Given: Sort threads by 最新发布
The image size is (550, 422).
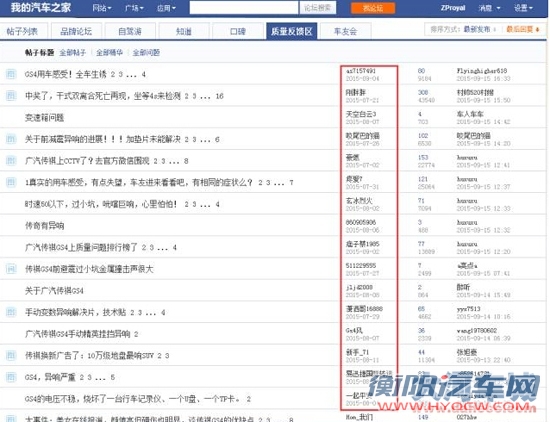Looking at the screenshot, I should [x=477, y=29].
